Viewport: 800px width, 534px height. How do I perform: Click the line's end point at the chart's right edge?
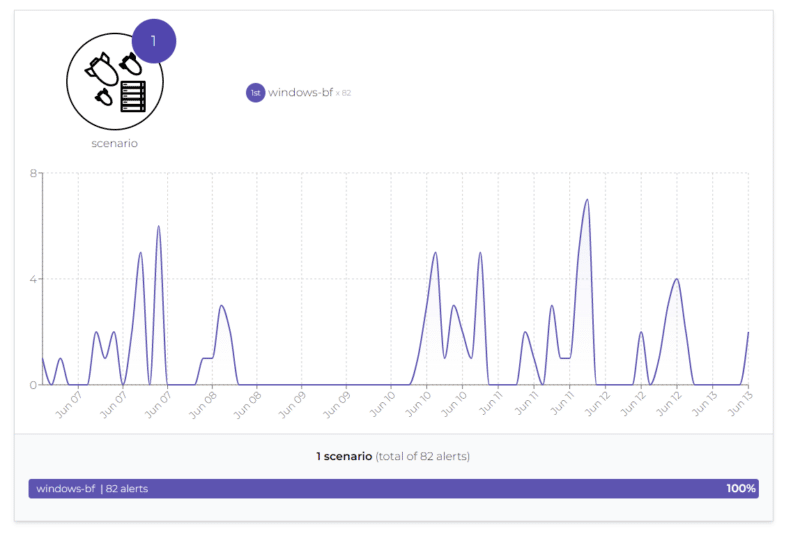coord(748,333)
